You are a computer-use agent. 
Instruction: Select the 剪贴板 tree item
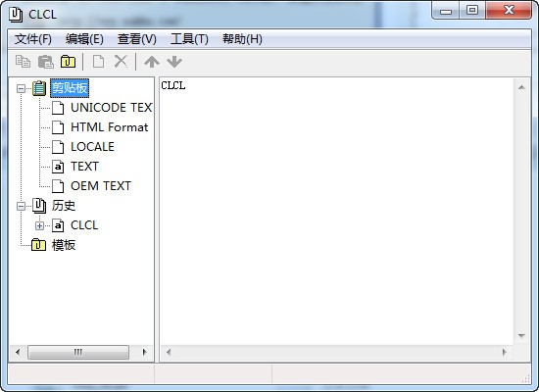point(70,88)
